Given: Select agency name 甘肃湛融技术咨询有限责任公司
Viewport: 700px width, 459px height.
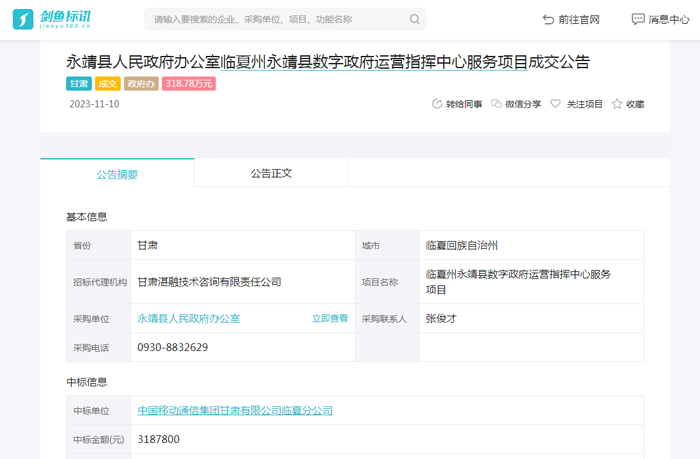Looking at the screenshot, I should (x=209, y=282).
